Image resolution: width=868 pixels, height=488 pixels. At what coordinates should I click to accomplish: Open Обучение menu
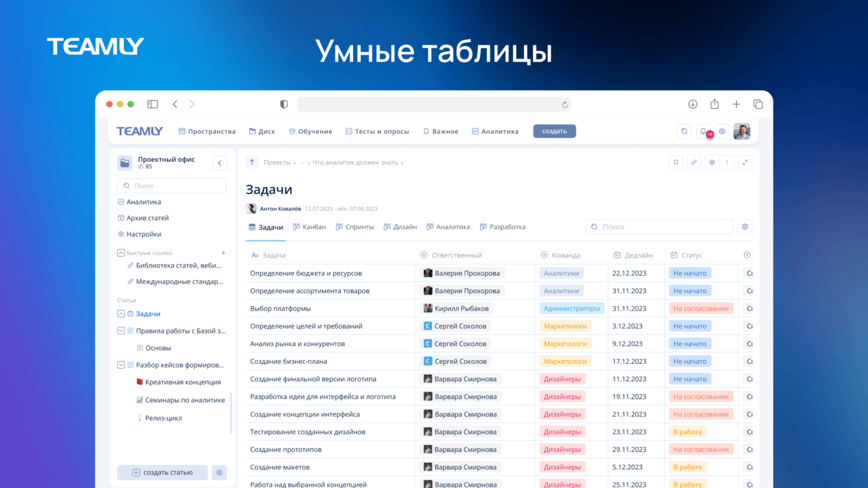(310, 131)
